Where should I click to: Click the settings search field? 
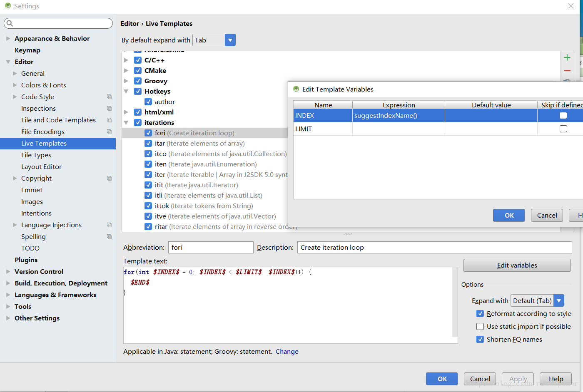coord(58,23)
